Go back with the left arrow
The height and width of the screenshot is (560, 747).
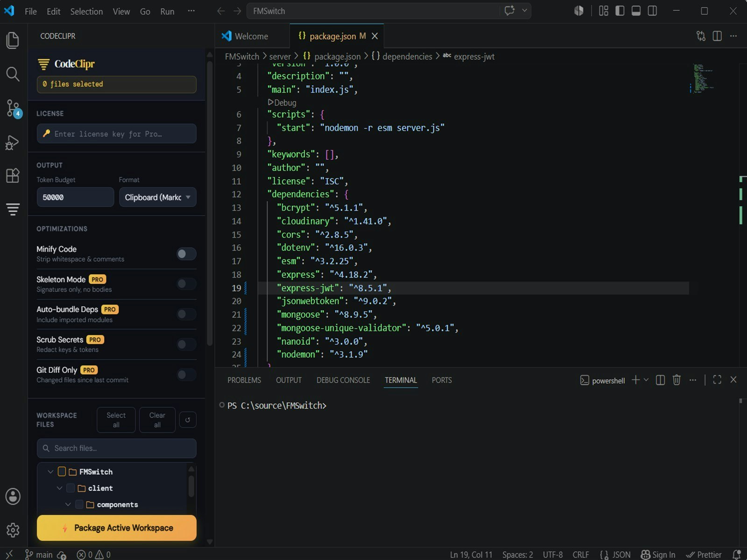(221, 11)
